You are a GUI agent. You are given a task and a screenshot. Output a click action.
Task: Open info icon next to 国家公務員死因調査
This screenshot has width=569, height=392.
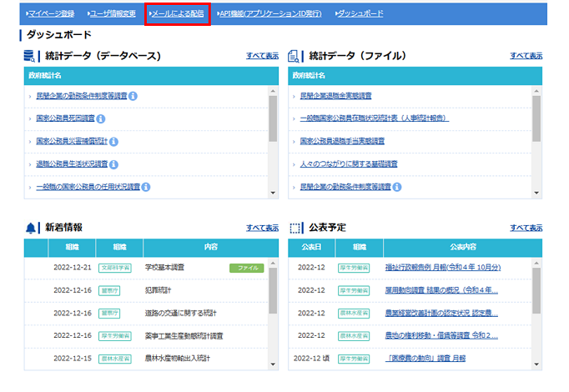[x=101, y=118]
